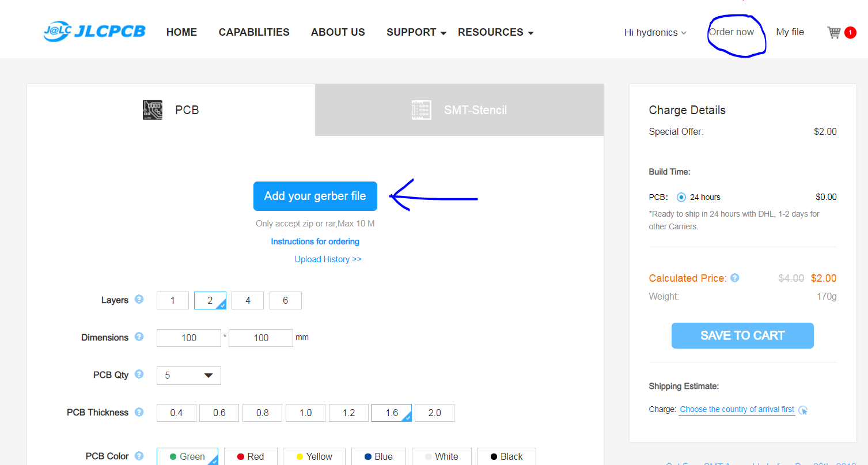This screenshot has width=868, height=465.
Task: Click the PCB Thickness help icon
Action: tap(139, 412)
